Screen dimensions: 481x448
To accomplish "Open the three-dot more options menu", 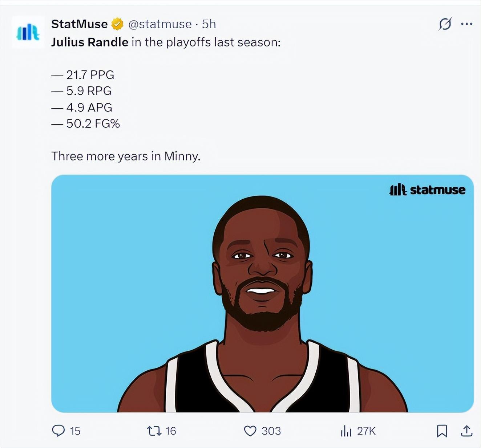I will click(x=466, y=24).
